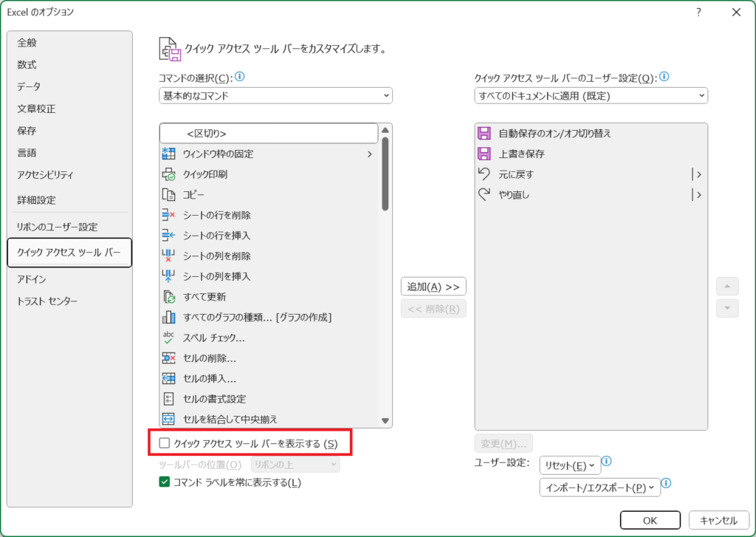Open the すべてのドキュメントに適用 (既定) dropdown
The image size is (756, 537).
tap(591, 95)
